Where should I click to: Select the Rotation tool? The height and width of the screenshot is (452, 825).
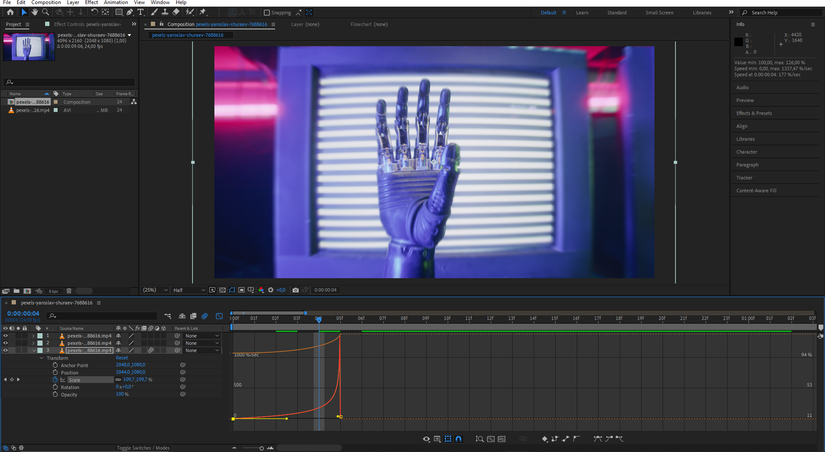coord(94,12)
